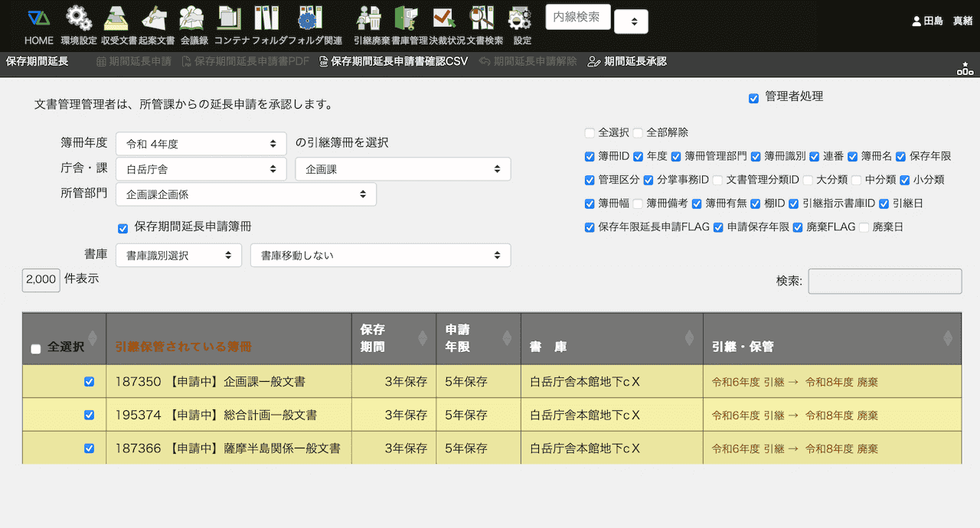Screen dimensions: 980x528
Task: Toggle the 保存期間延長申請簿冊 checkbox
Action: (x=122, y=228)
